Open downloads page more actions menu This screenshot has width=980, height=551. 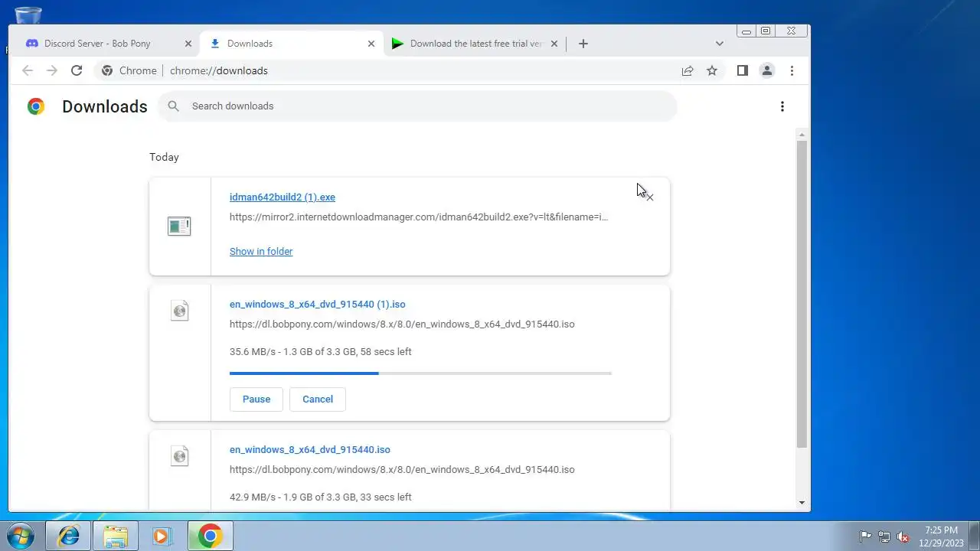[x=782, y=106]
